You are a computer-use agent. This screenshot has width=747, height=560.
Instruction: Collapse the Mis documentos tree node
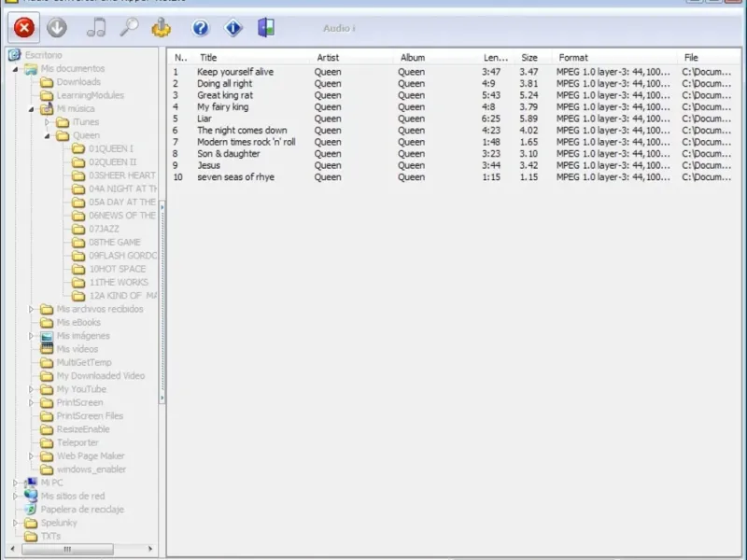(x=15, y=69)
